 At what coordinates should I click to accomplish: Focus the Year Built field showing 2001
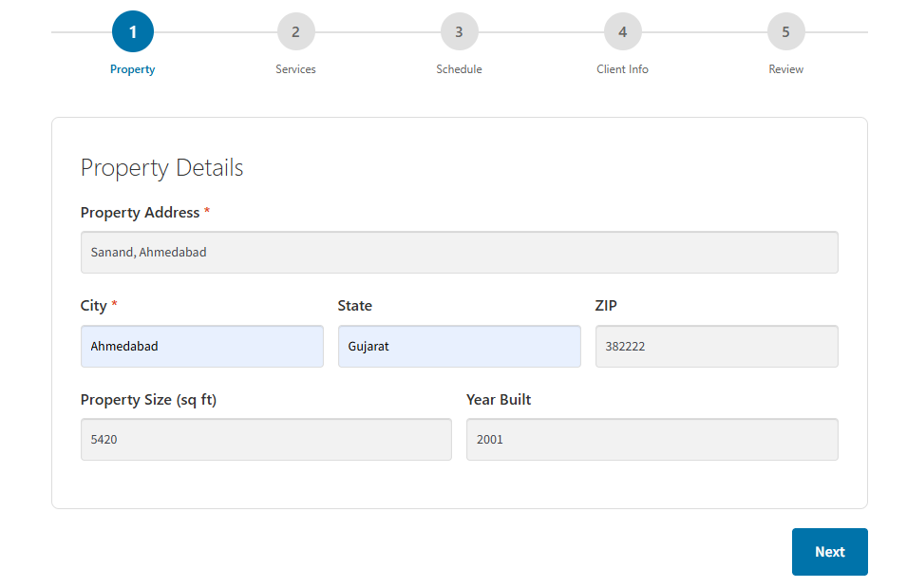click(x=652, y=440)
